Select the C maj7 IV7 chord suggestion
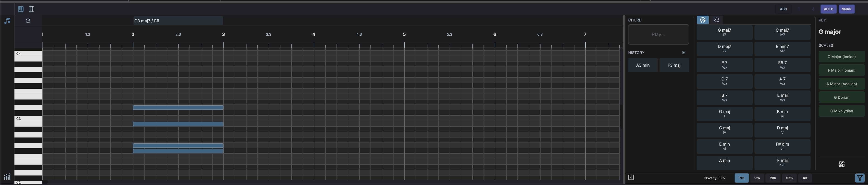This screenshot has height=185, width=868. (782, 32)
